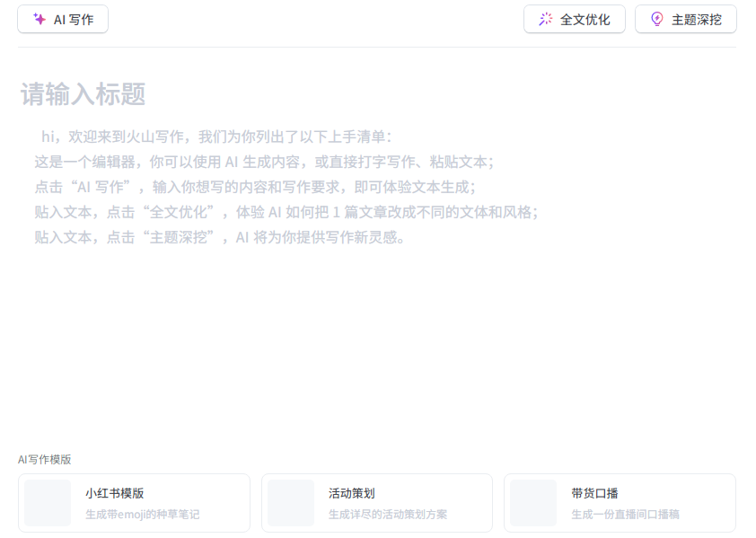
Task: Click the 全文优化 burst icon
Action: click(546, 19)
